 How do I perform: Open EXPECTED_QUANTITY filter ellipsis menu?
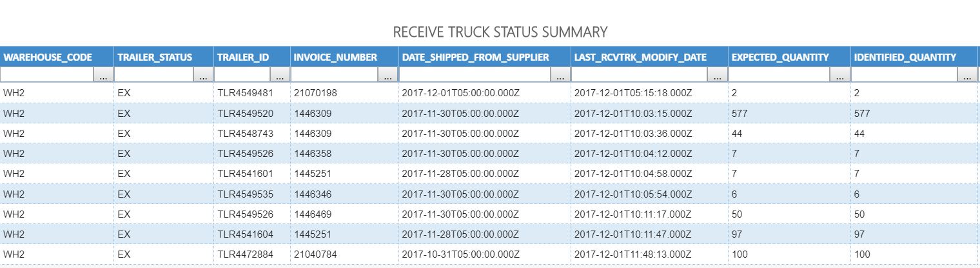(x=839, y=76)
